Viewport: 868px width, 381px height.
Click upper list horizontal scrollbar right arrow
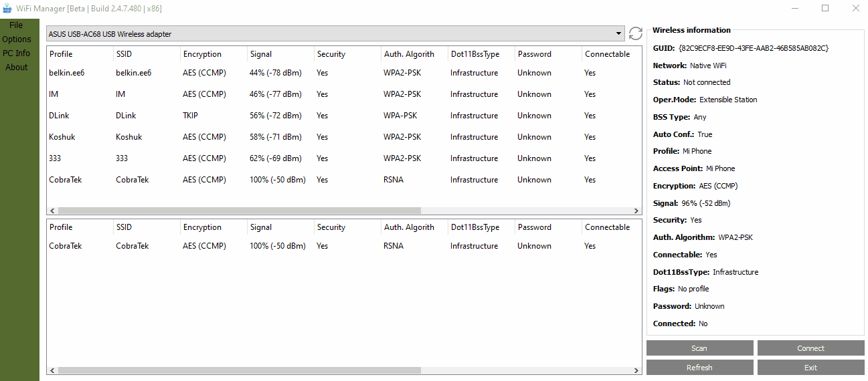click(x=636, y=211)
